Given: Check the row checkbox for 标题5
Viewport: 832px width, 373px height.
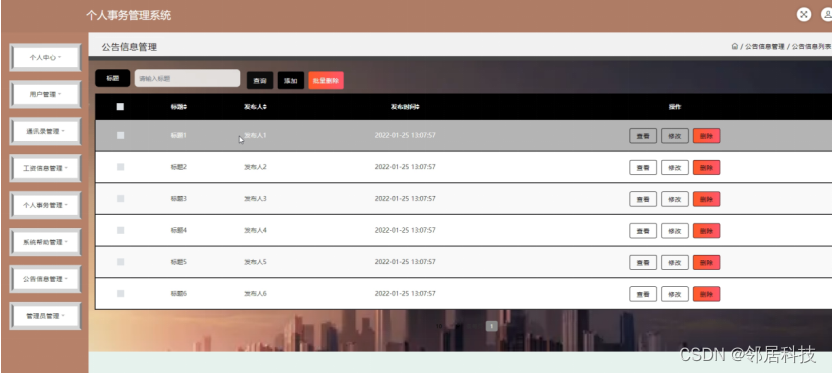Looking at the screenshot, I should click(x=120, y=262).
